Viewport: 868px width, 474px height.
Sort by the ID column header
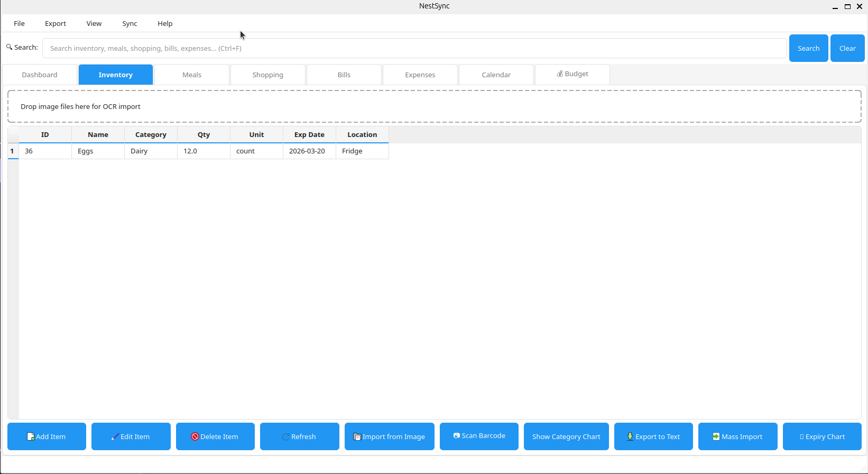[x=45, y=134]
